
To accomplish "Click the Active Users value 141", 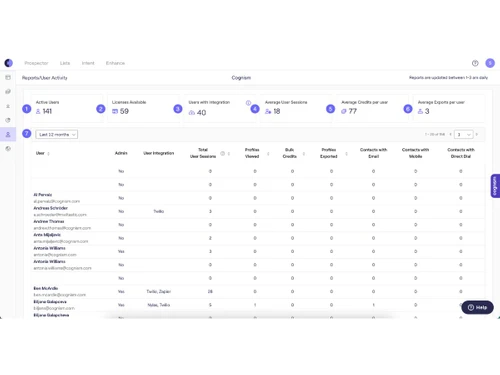I will coord(47,111).
